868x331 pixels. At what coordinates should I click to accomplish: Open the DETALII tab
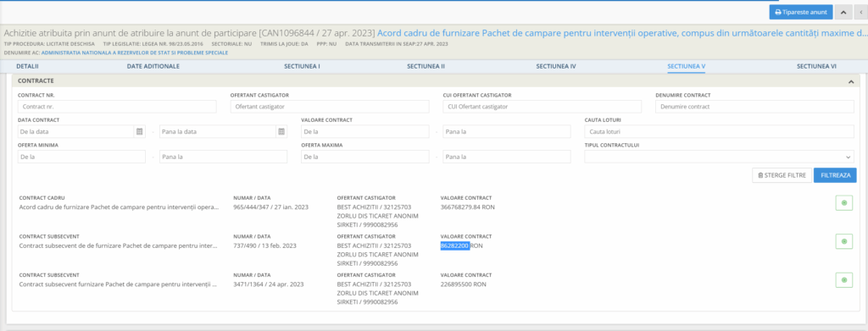[x=27, y=66]
